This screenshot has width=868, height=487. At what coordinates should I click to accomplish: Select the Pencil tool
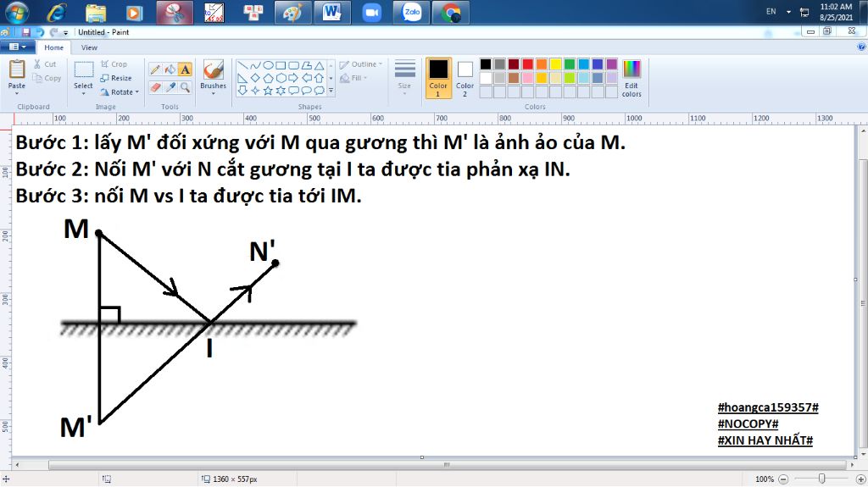pyautogui.click(x=155, y=69)
